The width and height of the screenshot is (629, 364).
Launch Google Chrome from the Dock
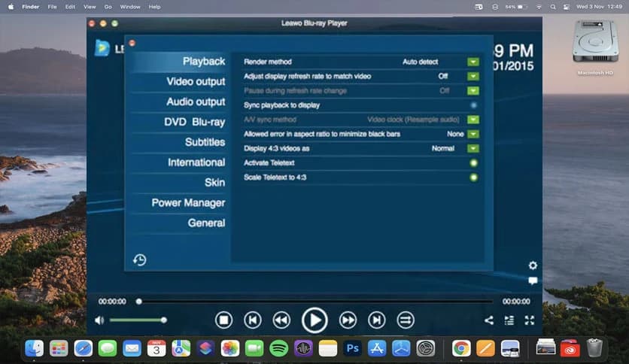461,348
